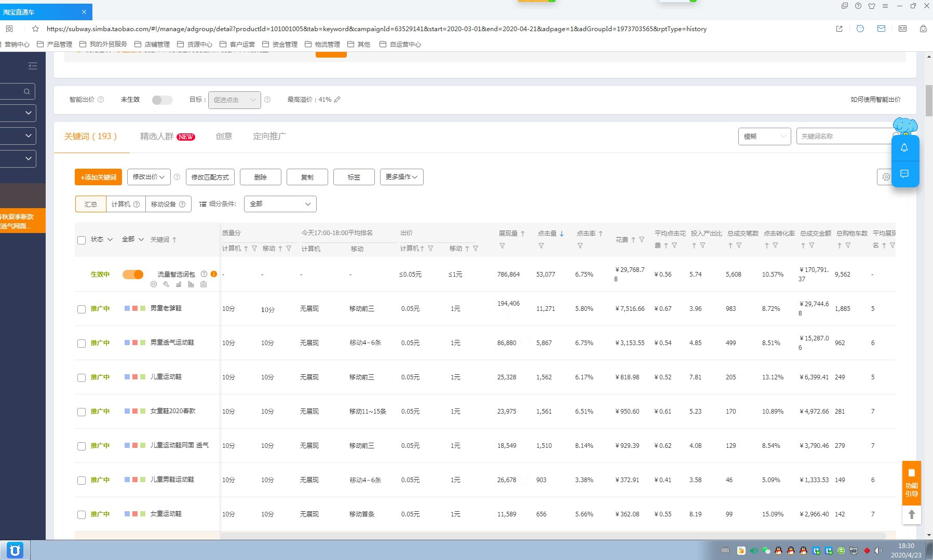Click the gear icon under 流量智选词包

coord(154,284)
